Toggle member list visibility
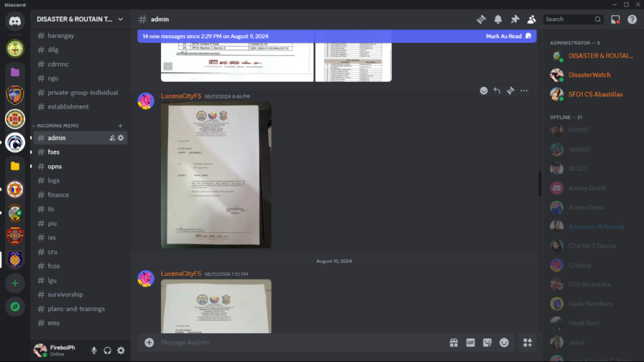Image resolution: width=644 pixels, height=362 pixels. (x=531, y=19)
